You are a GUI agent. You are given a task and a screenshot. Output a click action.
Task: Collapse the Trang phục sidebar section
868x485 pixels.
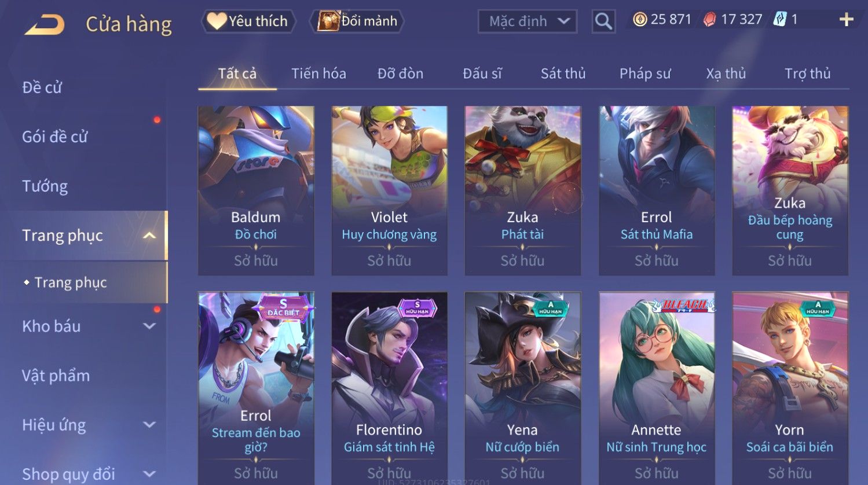149,236
